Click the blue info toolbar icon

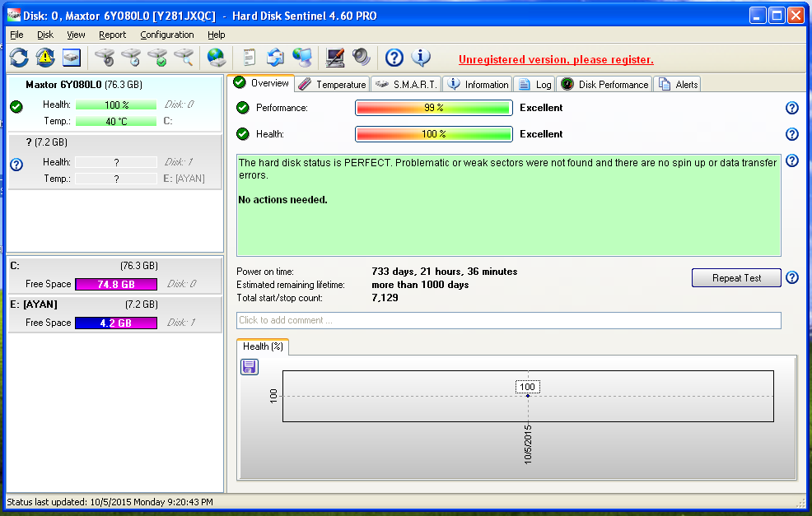click(421, 58)
